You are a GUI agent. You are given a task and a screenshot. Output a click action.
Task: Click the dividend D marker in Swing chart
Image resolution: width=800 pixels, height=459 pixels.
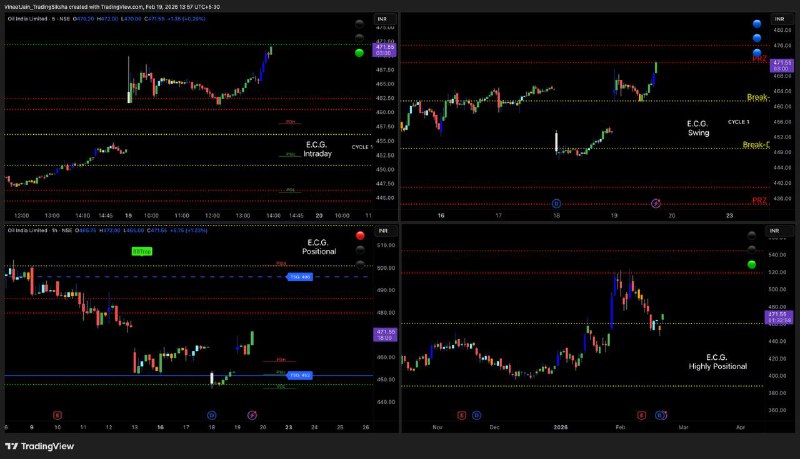(x=556, y=203)
